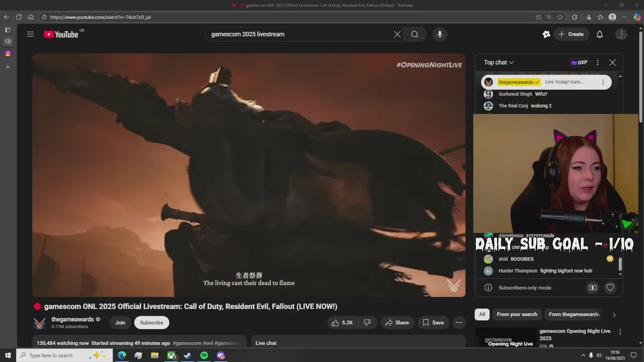Open thegameawards channel name link
644x362 pixels.
(x=72, y=319)
